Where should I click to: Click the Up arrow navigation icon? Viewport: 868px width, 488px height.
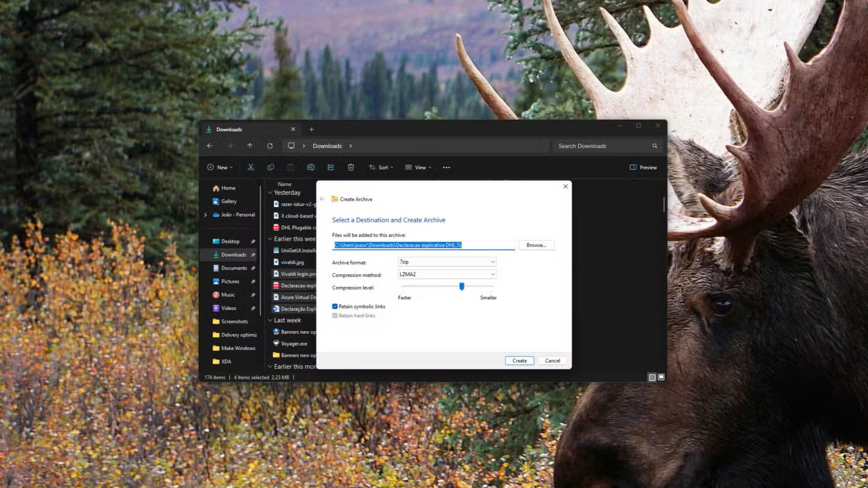click(250, 146)
